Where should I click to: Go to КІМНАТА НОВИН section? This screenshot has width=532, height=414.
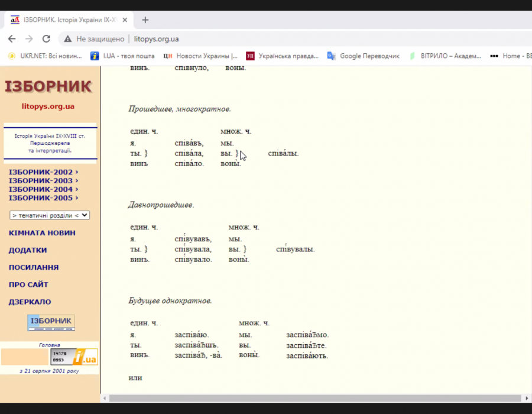(42, 233)
